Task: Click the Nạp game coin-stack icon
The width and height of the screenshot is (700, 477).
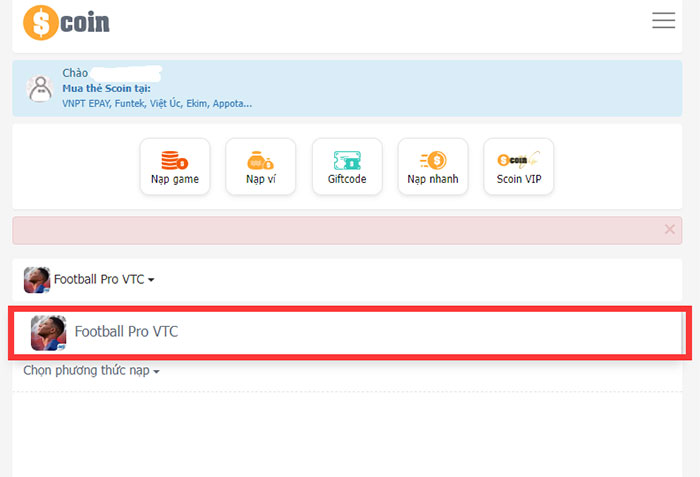Action: click(x=175, y=160)
